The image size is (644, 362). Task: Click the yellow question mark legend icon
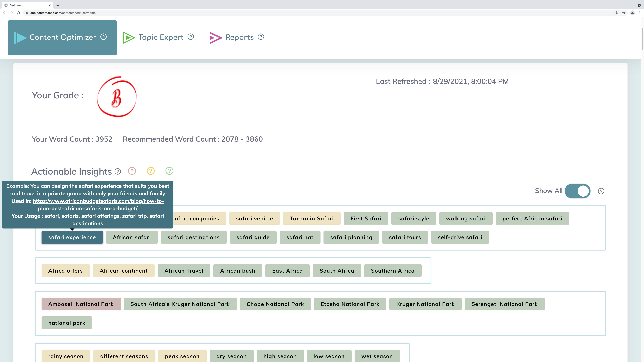tap(151, 171)
